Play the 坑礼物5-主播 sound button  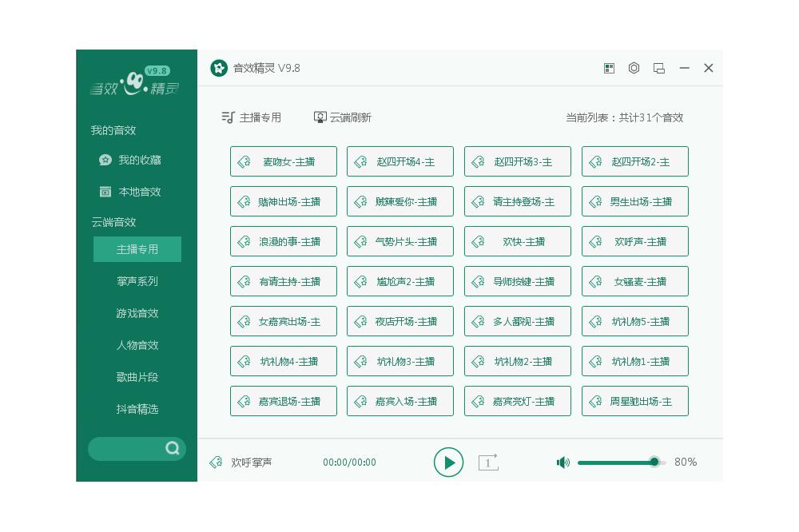pyautogui.click(x=635, y=321)
